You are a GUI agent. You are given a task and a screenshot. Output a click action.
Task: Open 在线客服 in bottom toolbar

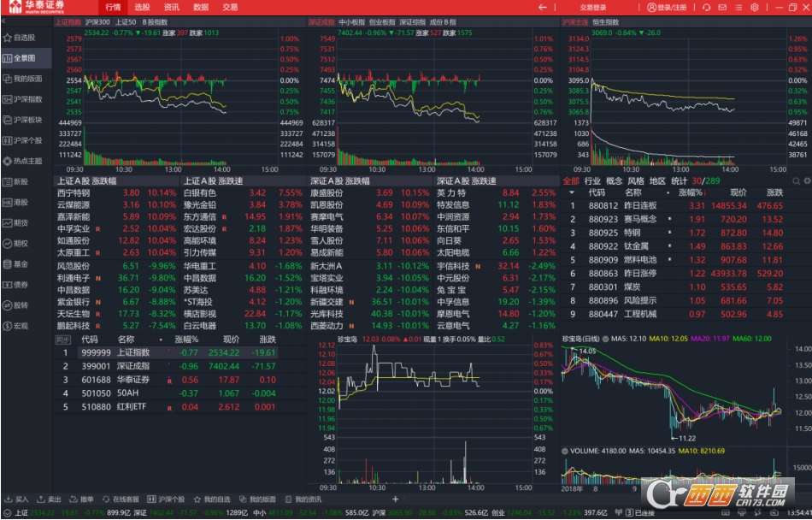click(121, 499)
